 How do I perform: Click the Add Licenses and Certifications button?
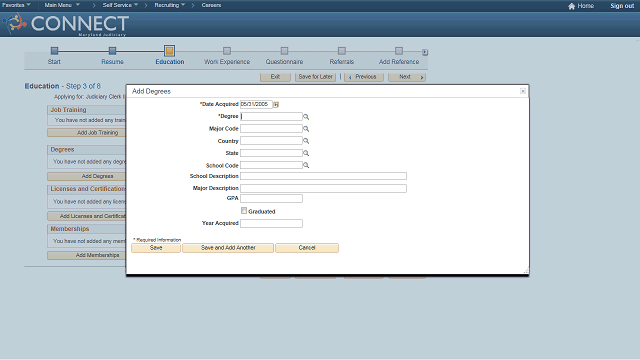coord(87,216)
